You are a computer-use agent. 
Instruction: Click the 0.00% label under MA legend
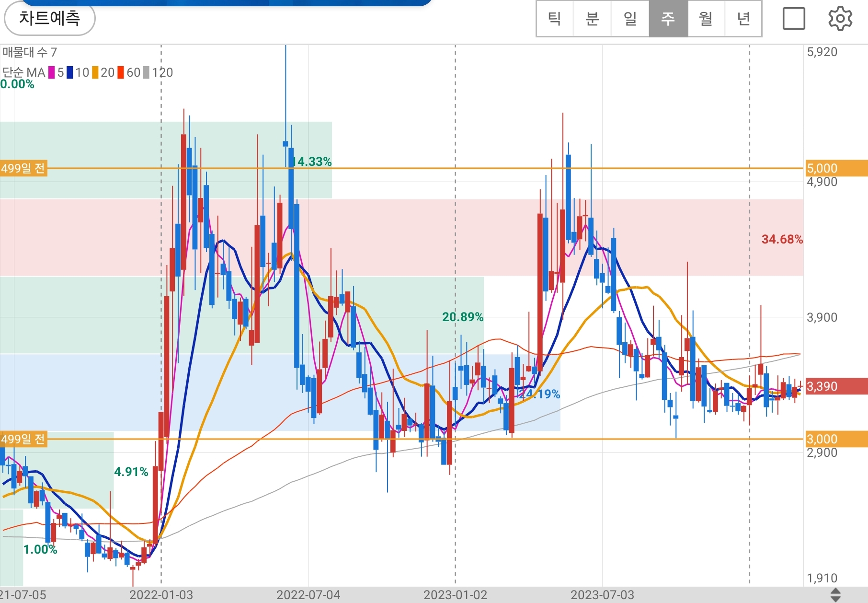coord(17,84)
